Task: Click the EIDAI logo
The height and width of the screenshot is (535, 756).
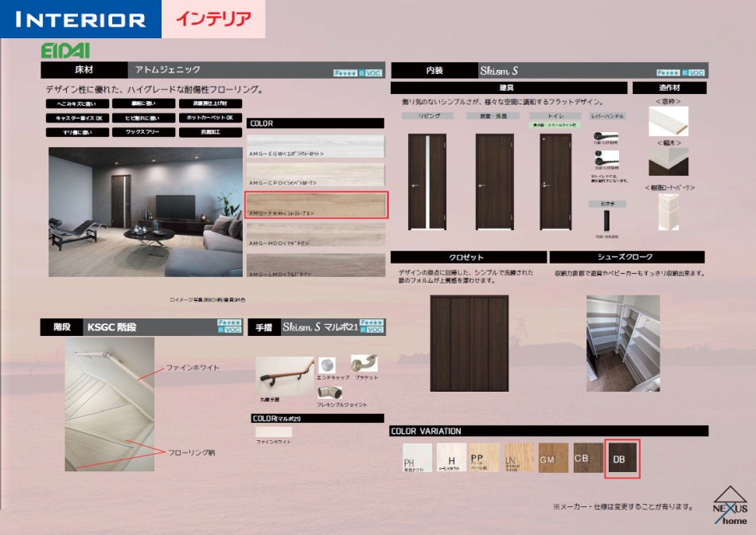Action: coord(65,50)
